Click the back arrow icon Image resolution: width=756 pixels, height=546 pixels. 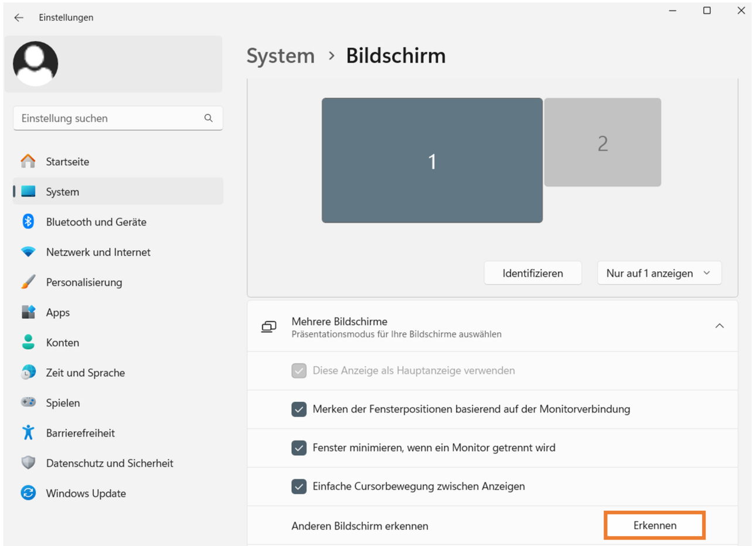19,18
